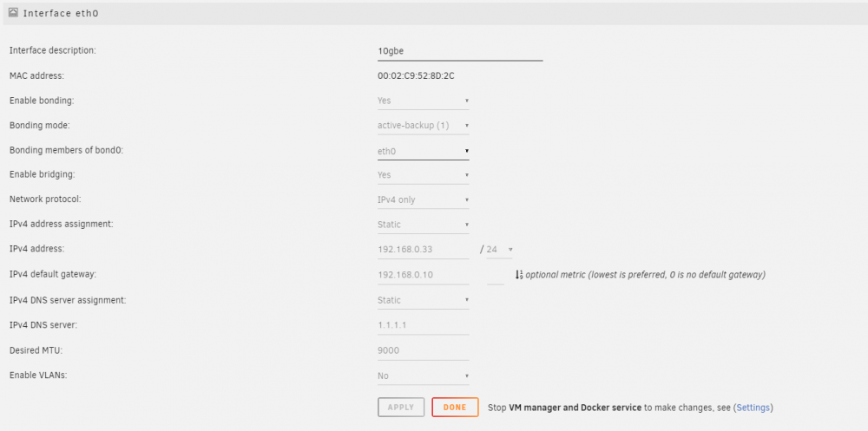Click the 'IPv4 DNS server assignment:' label
This screenshot has width=868, height=431.
pyautogui.click(x=68, y=300)
